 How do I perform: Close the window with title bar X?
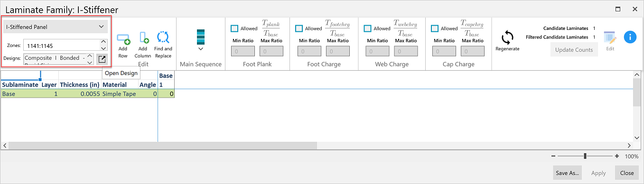[635, 9]
